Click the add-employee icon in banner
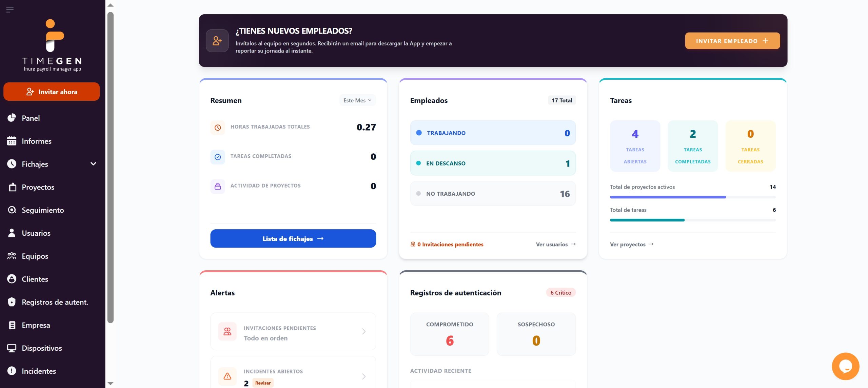This screenshot has height=388, width=868. point(217,41)
